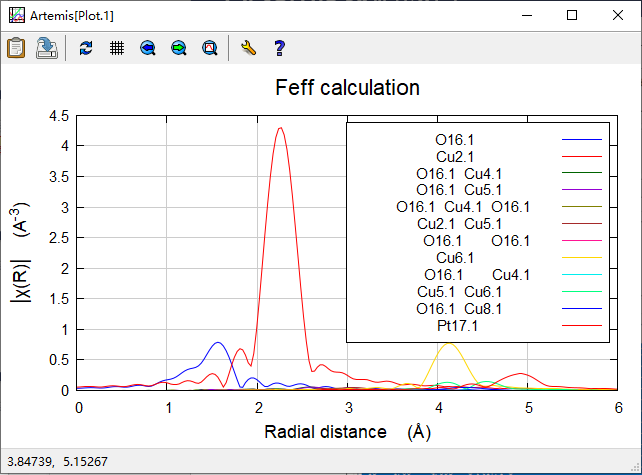Screen dimensions: 642x475
Task: Click the Cu6.1 legend label
Action: click(455, 258)
